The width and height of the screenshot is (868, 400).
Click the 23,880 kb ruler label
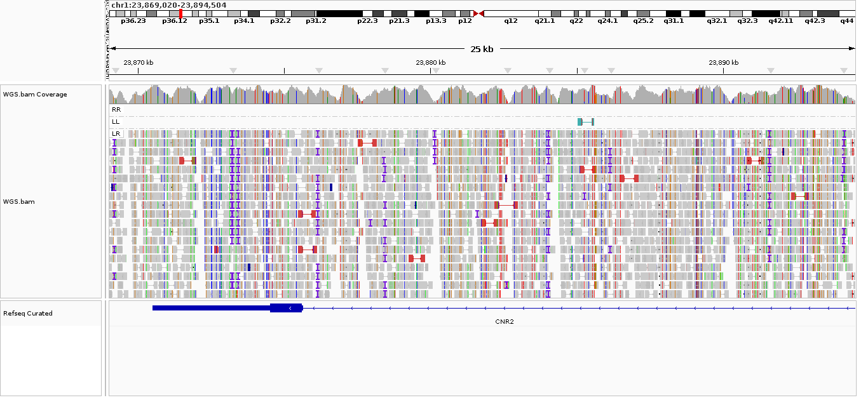(x=431, y=62)
